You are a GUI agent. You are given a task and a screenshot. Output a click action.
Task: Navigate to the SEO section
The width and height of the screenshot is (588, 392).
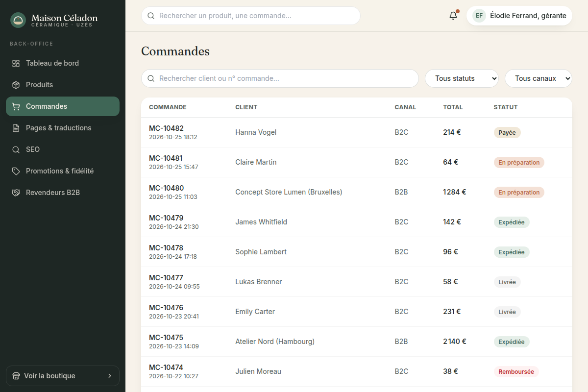pyautogui.click(x=63, y=149)
